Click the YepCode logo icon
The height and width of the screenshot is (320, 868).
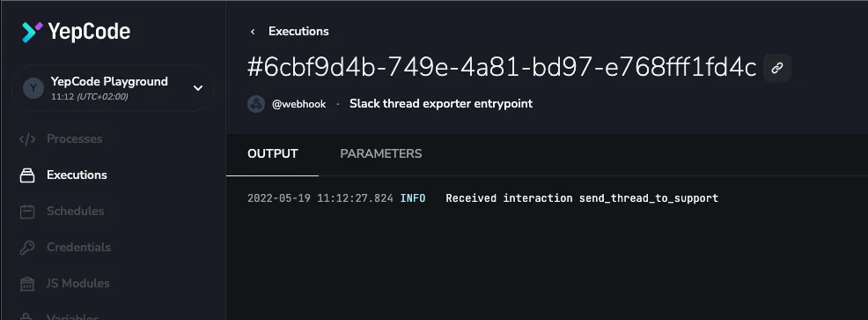[32, 32]
